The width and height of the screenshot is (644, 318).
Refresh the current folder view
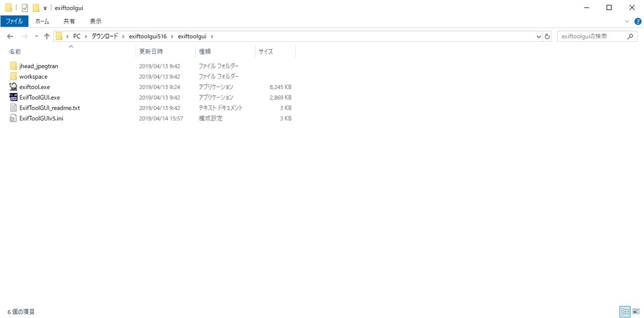[x=547, y=36]
